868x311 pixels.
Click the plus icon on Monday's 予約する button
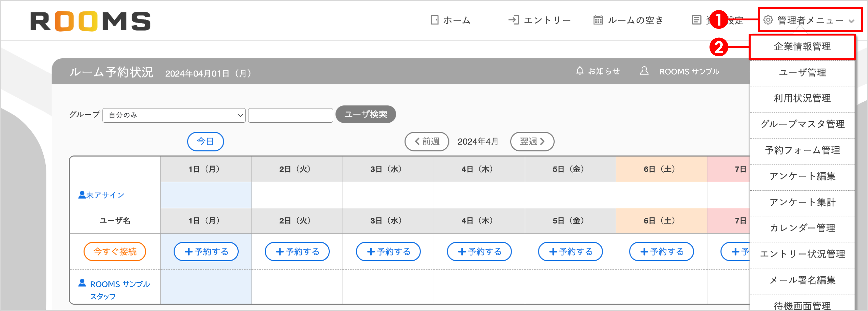pos(188,251)
